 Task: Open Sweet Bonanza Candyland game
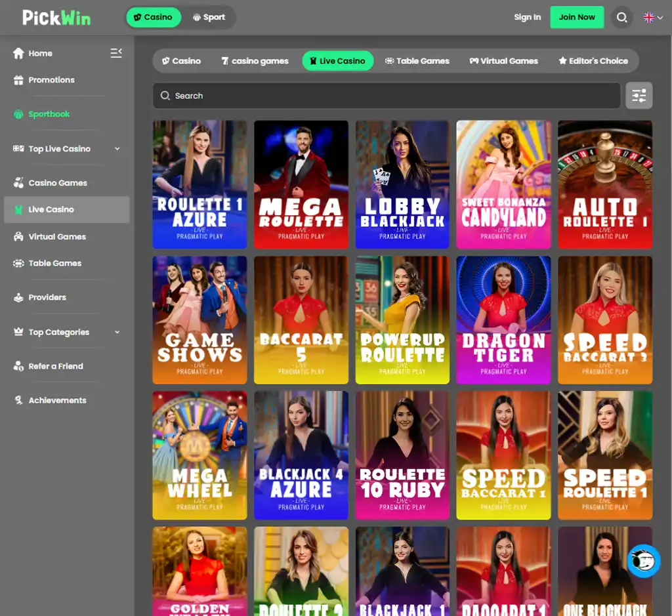point(503,184)
